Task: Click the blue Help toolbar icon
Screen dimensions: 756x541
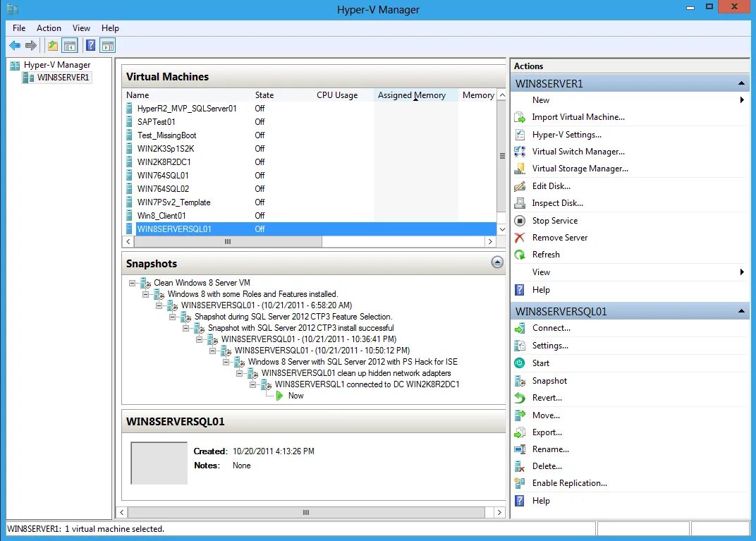Action: [x=91, y=46]
